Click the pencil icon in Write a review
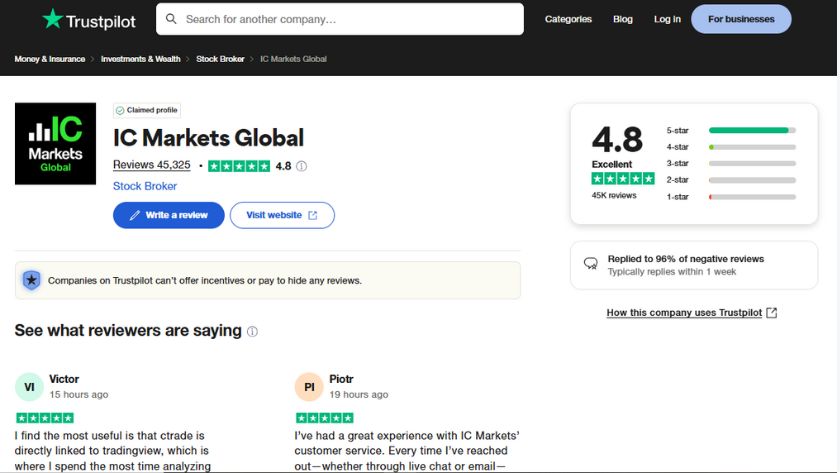 tap(135, 215)
